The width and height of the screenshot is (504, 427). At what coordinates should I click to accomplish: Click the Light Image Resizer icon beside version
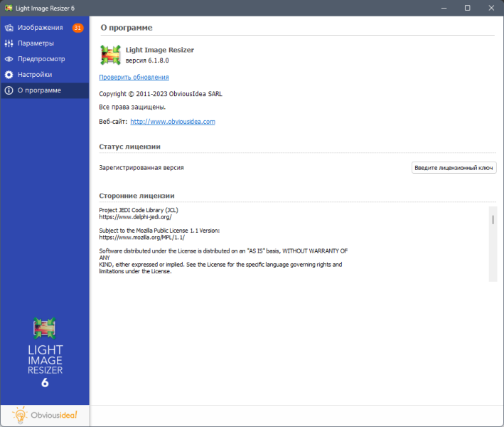[x=110, y=55]
